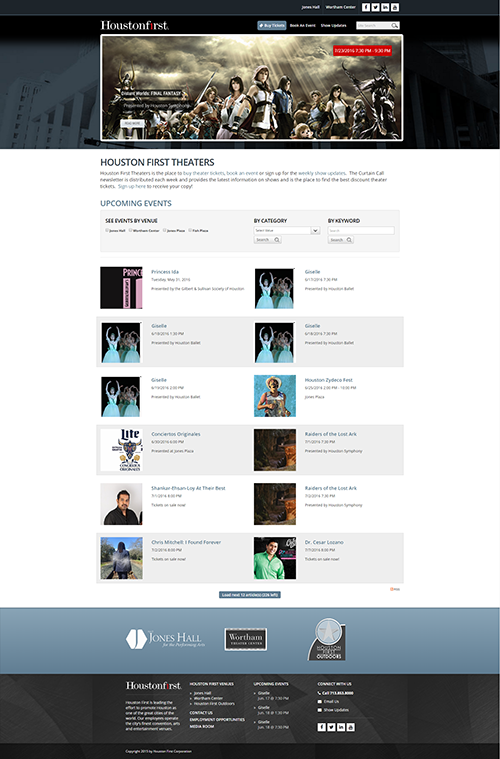Click Book An Event menu item
500x759 pixels.
click(303, 25)
